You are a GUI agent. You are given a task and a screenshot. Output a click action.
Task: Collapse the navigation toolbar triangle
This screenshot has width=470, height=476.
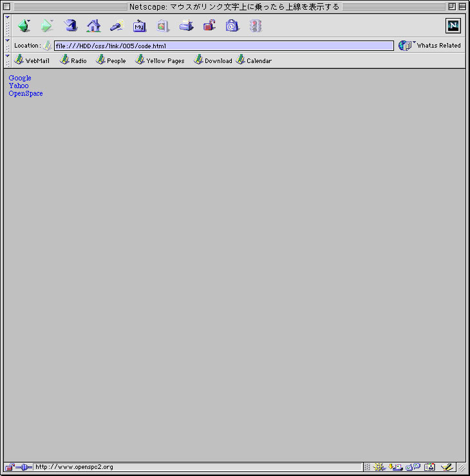(x=7, y=17)
